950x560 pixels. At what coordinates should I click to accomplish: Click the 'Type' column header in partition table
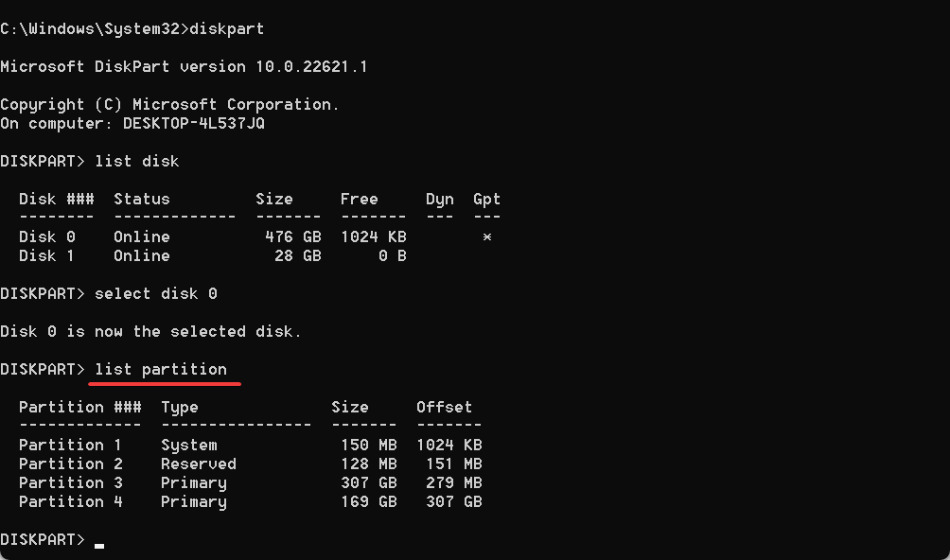[180, 408]
